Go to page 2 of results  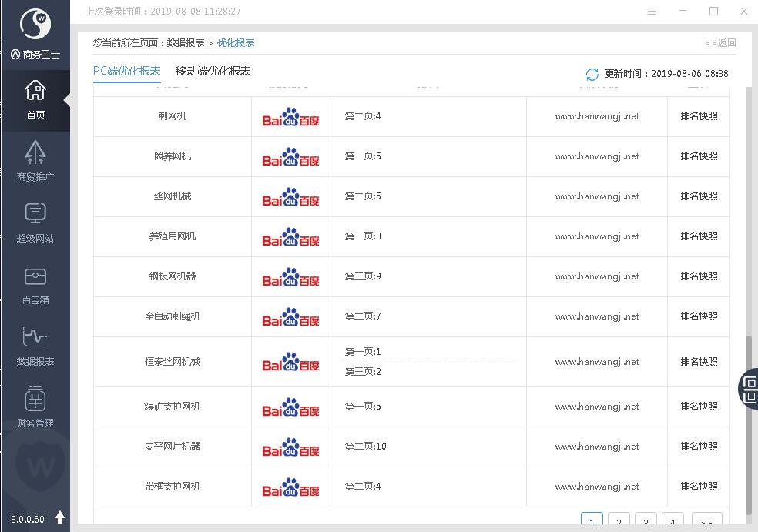[619, 521]
